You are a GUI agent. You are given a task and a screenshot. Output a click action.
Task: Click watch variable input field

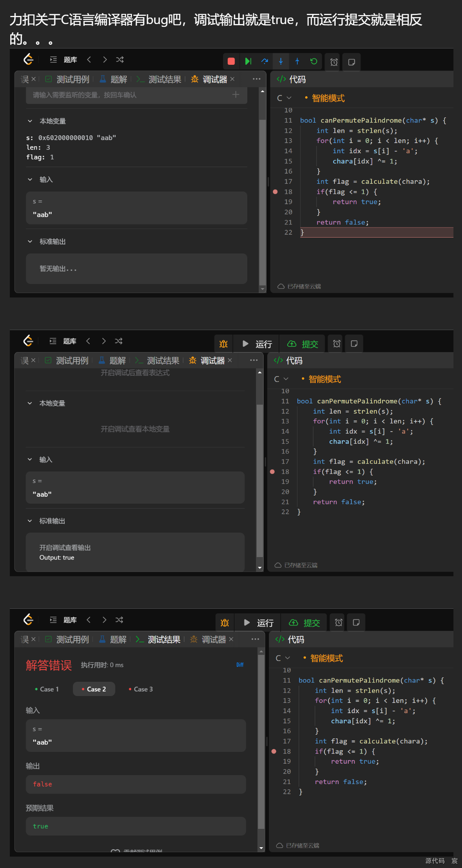136,95
